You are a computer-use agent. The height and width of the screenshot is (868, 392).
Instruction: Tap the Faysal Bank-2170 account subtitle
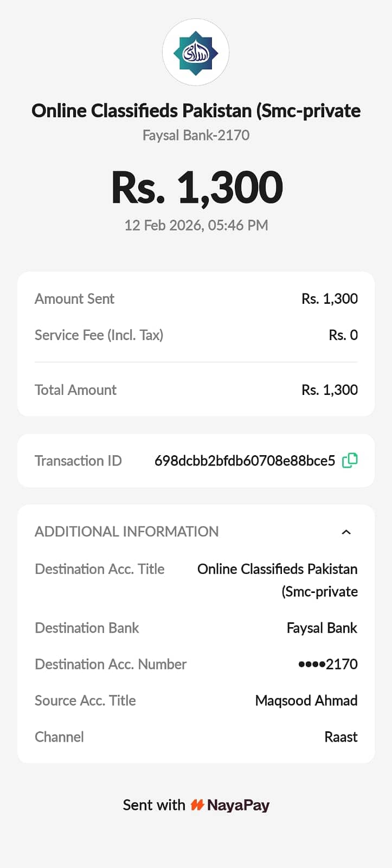click(196, 136)
